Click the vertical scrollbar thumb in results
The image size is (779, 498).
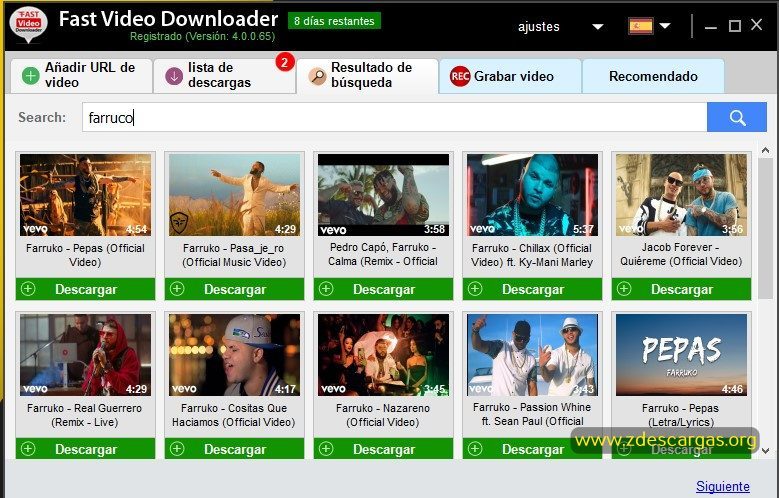point(765,229)
